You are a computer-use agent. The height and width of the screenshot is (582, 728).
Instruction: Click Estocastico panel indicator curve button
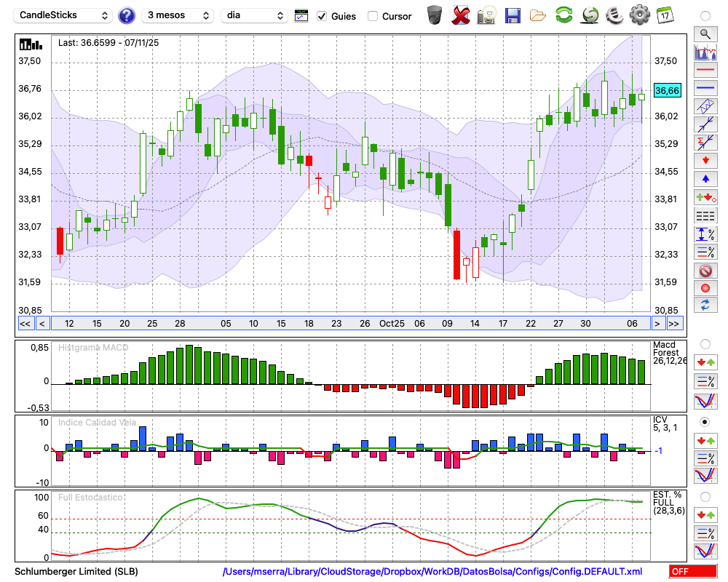coord(705,551)
